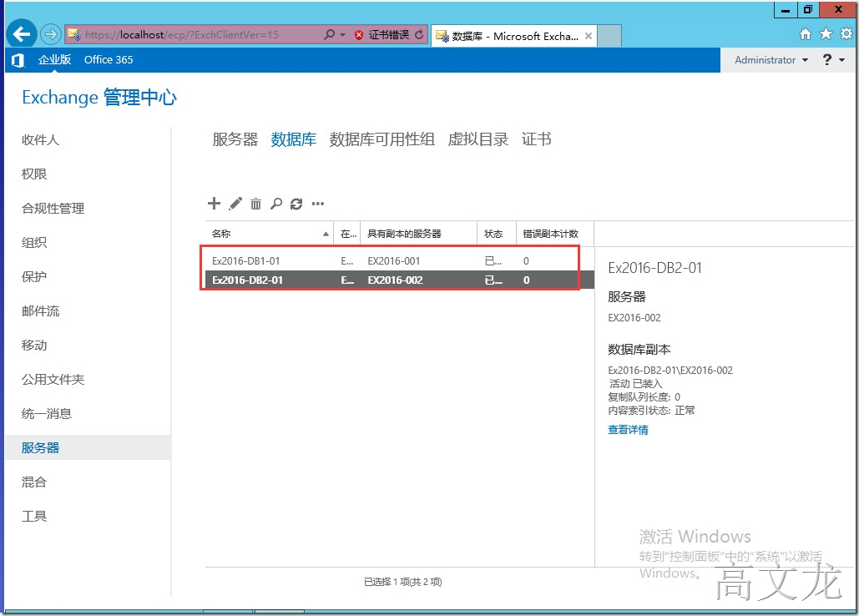Open 组织 in left sidebar
Viewport: 859px width, 616px height.
[34, 243]
